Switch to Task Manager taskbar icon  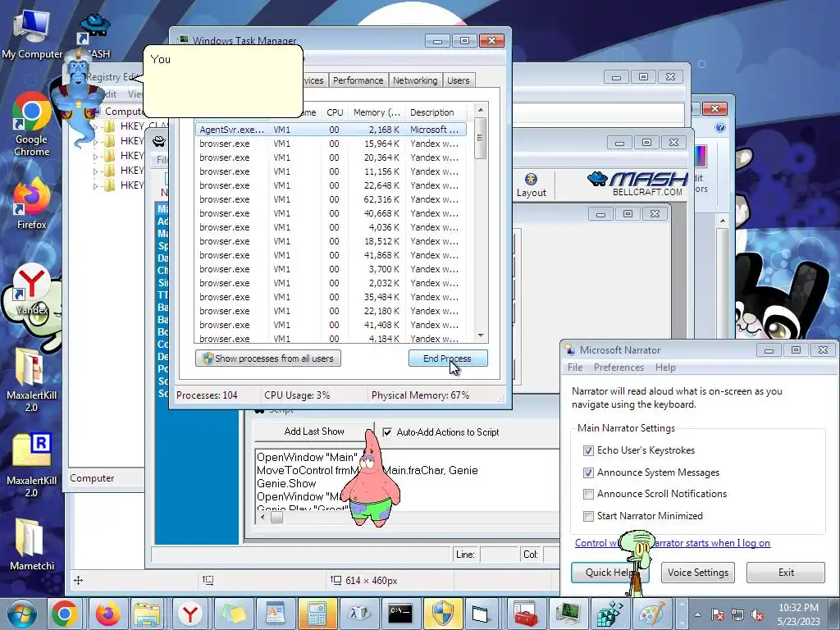pyautogui.click(x=568, y=614)
